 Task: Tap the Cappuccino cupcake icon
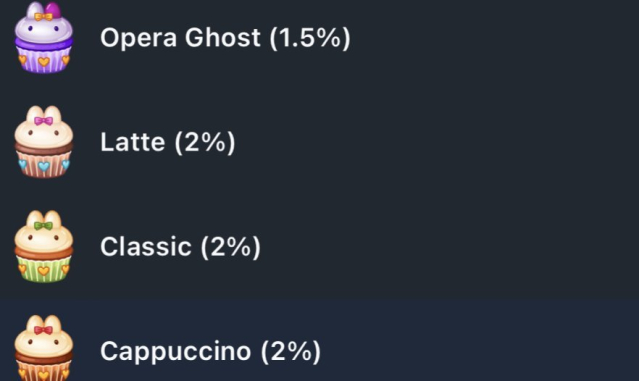point(44,348)
